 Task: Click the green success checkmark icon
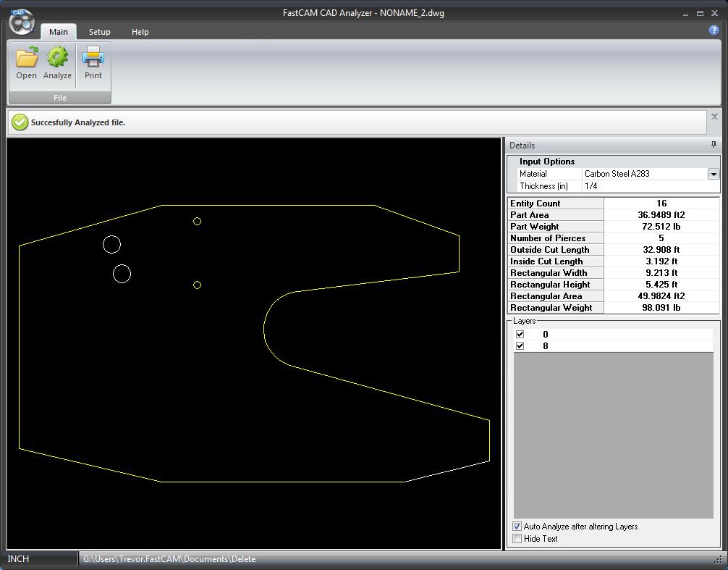click(x=20, y=122)
